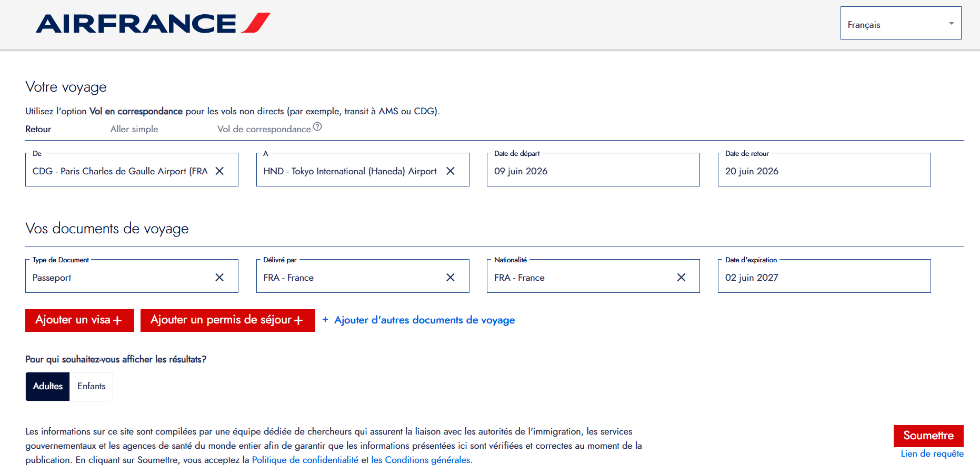980x473 pixels.
Task: Click Ajouter d'autres documents de voyage link
Action: (x=418, y=320)
